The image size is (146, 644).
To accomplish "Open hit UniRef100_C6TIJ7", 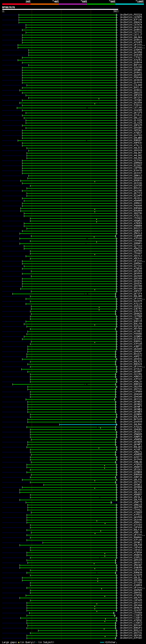I will (131, 35).
